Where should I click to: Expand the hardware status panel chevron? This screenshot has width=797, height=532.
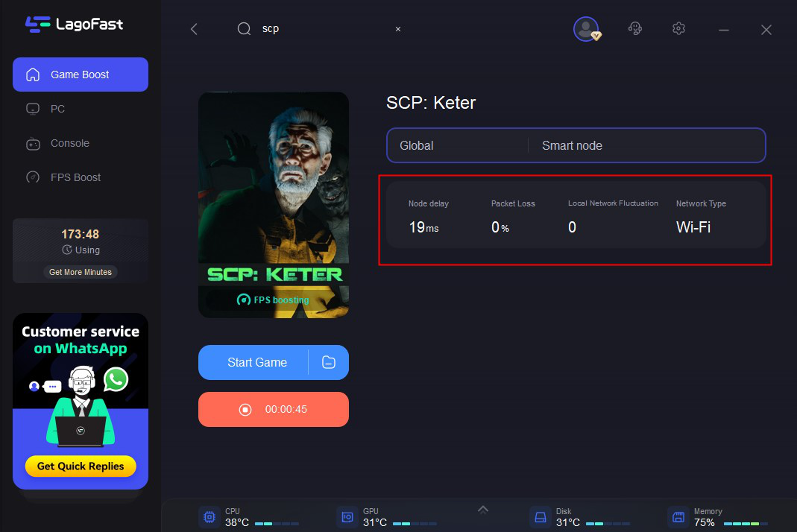pos(483,510)
